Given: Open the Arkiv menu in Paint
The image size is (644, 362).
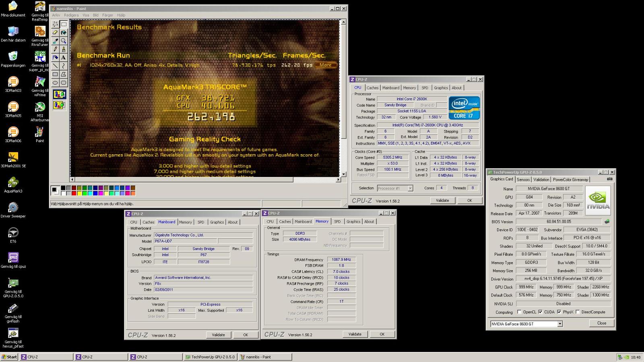Looking at the screenshot, I should click(x=56, y=15).
